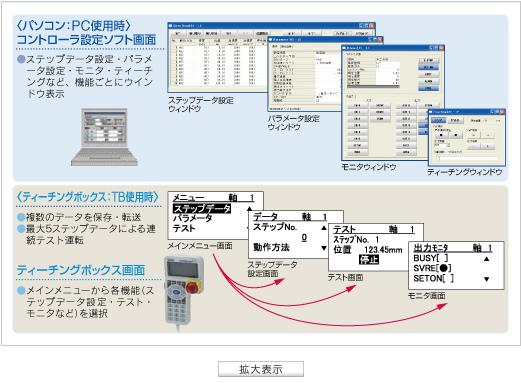The width and height of the screenshot is (521, 383).
Task: Click the メインメニュー画面 caption
Action: pyautogui.click(x=200, y=246)
